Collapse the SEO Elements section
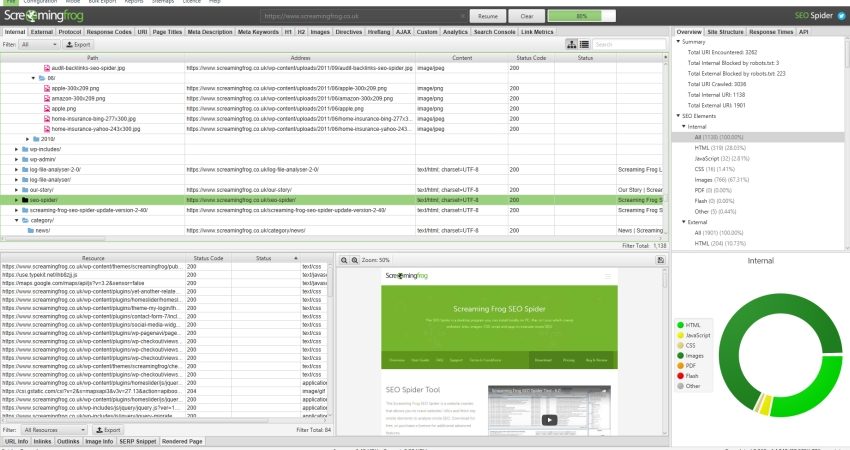Screen dimensions: 850x450 pos(678,116)
